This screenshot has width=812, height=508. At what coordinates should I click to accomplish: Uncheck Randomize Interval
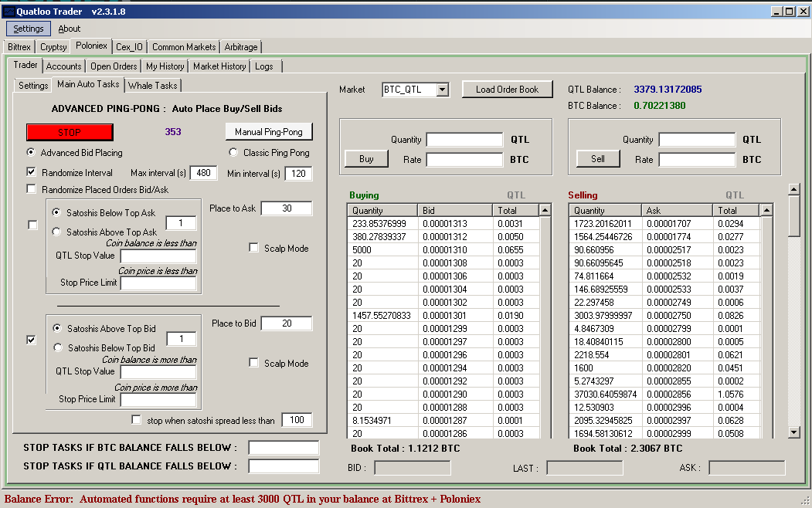pyautogui.click(x=32, y=172)
